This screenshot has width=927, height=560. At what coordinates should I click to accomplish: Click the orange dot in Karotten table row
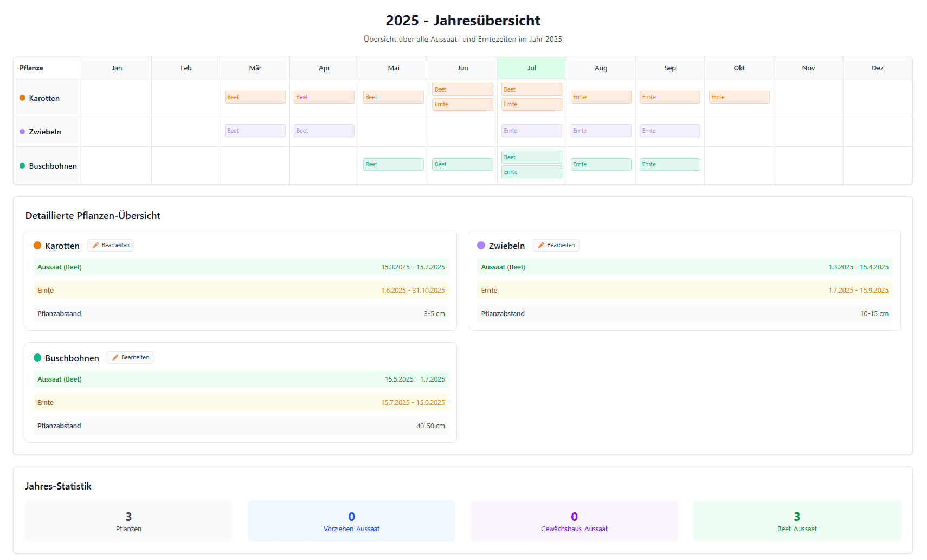[x=22, y=98]
